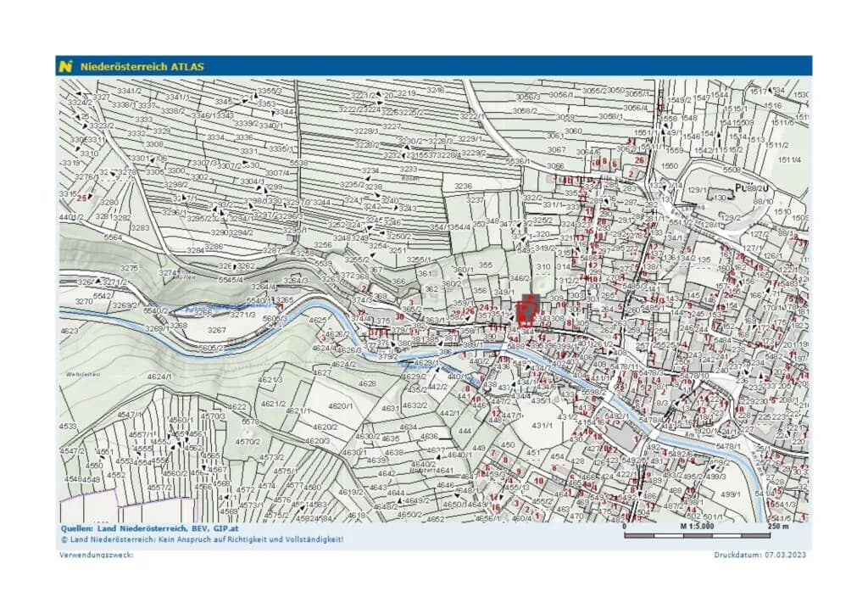The height and width of the screenshot is (614, 868).
Task: Select parcel 4624/1 on the hillside
Action: 159,376
